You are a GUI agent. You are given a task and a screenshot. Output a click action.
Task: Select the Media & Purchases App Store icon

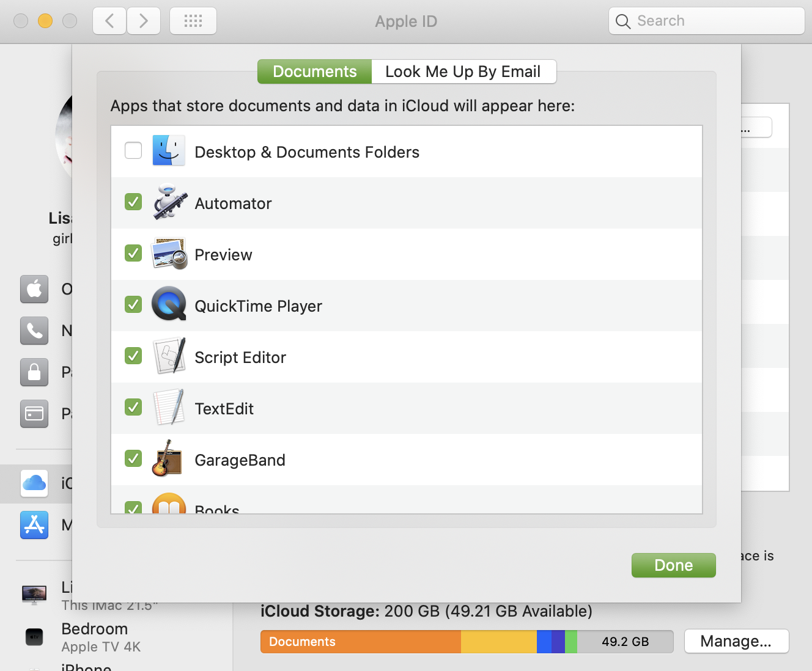click(34, 525)
